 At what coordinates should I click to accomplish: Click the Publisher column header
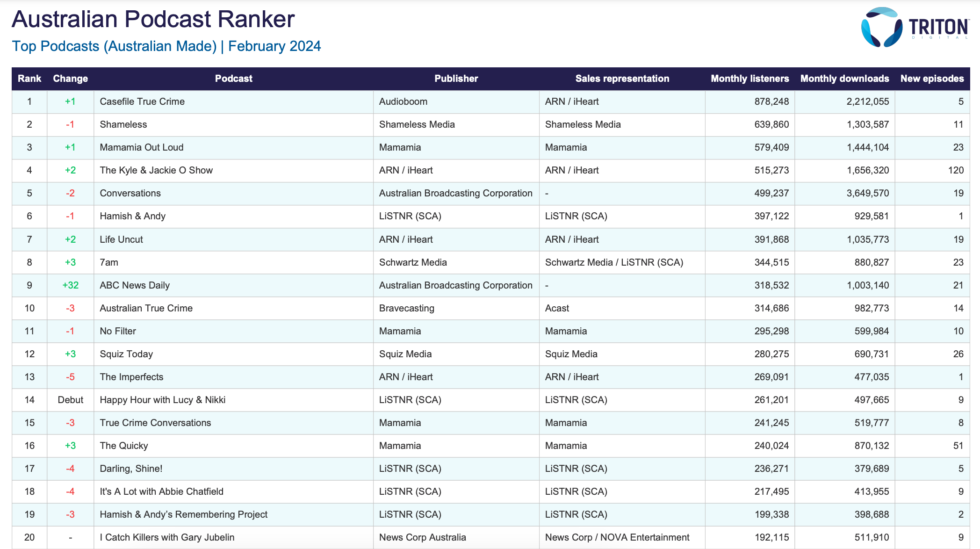tap(456, 79)
